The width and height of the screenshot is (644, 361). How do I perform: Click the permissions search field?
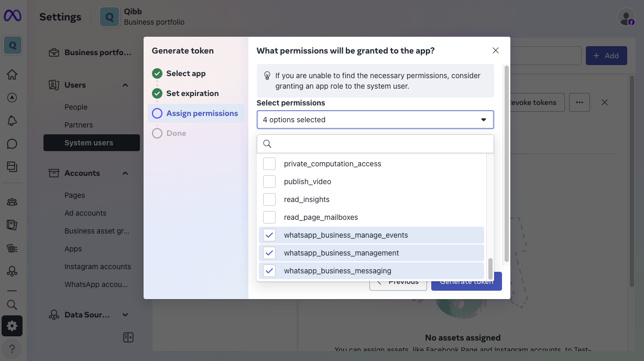click(x=375, y=143)
